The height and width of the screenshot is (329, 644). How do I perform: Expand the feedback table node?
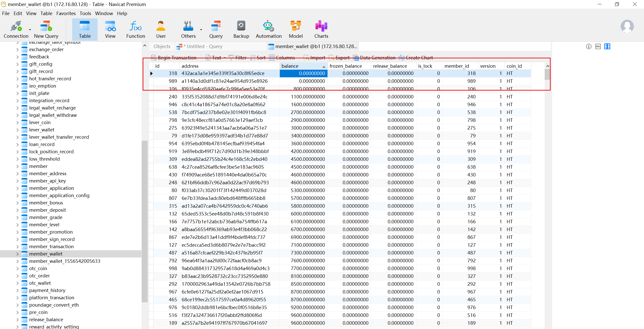point(17,57)
